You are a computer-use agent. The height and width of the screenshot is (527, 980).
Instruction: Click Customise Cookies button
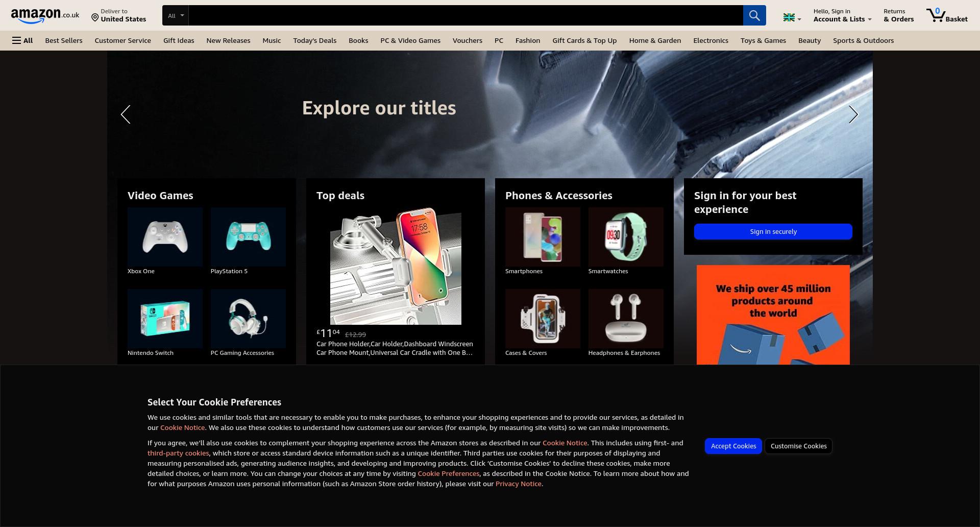798,446
